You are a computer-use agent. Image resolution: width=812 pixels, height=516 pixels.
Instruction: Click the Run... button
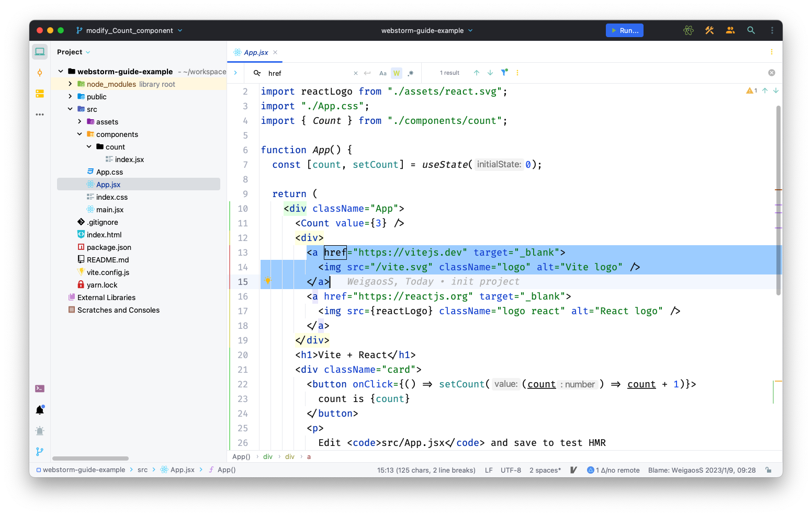tap(624, 30)
